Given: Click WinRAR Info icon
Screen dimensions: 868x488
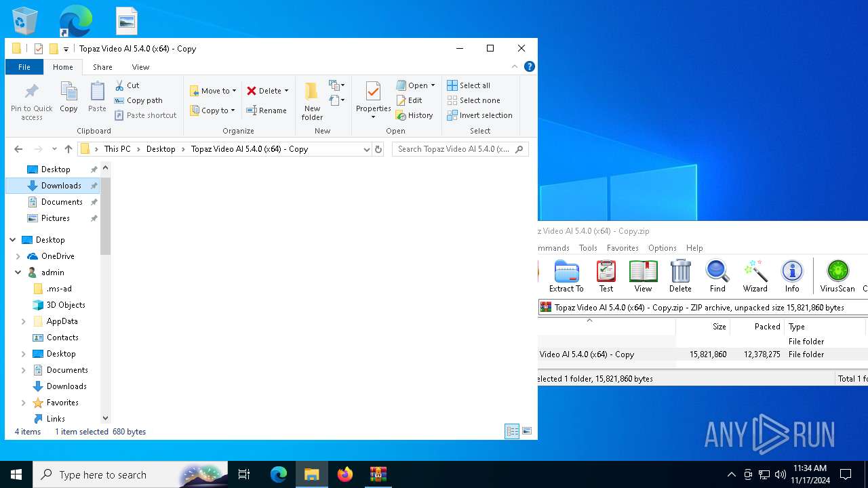Looking at the screenshot, I should click(x=792, y=276).
